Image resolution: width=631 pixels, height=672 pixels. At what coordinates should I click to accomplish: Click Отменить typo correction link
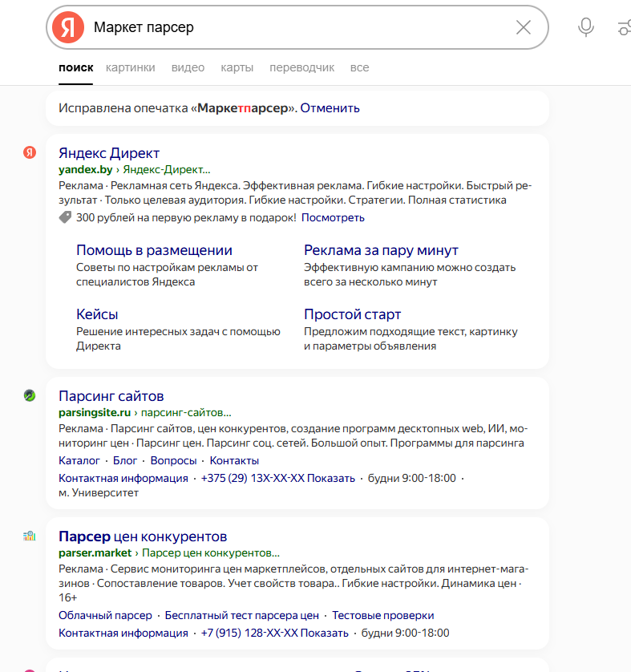pos(330,108)
